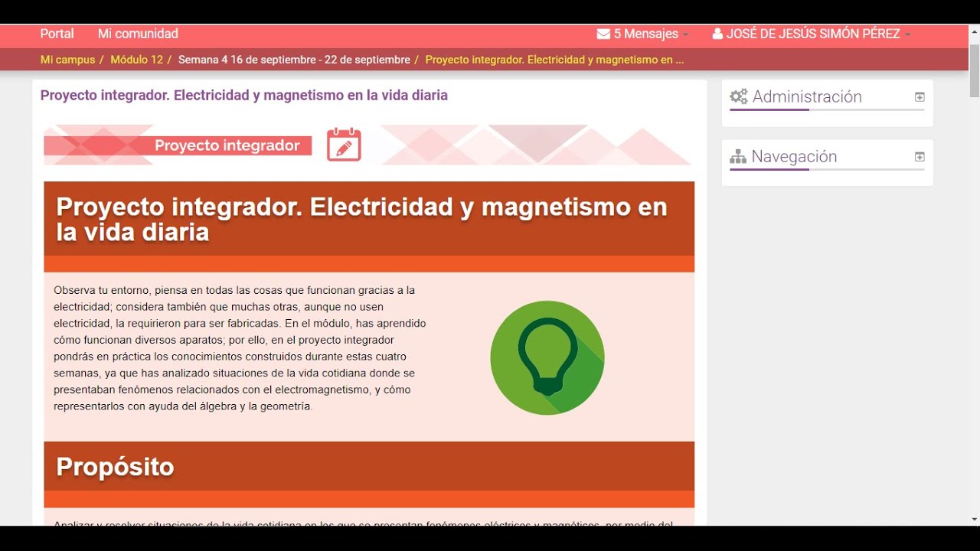The height and width of the screenshot is (551, 980).
Task: Click the calendar edit icon in banner
Action: click(x=344, y=145)
